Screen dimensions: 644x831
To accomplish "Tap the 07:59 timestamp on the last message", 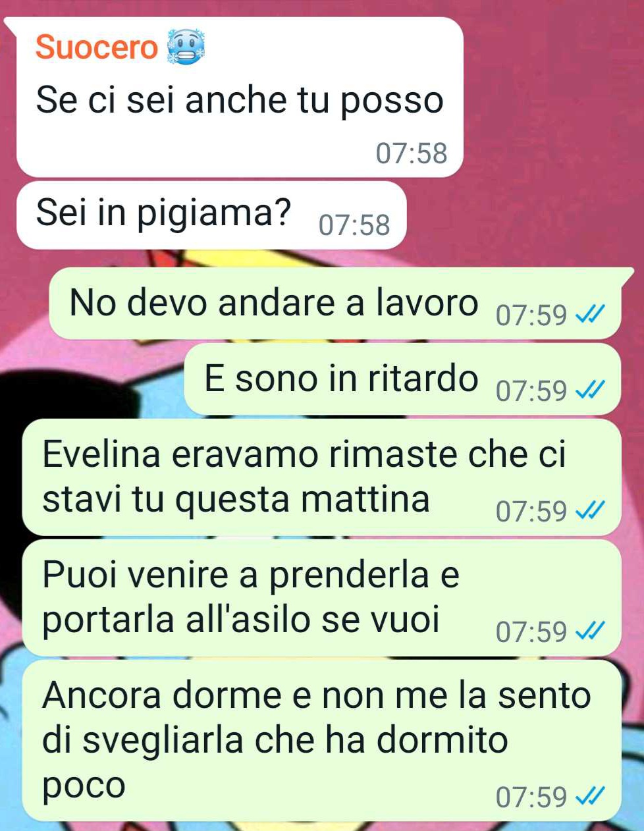I will point(531,797).
